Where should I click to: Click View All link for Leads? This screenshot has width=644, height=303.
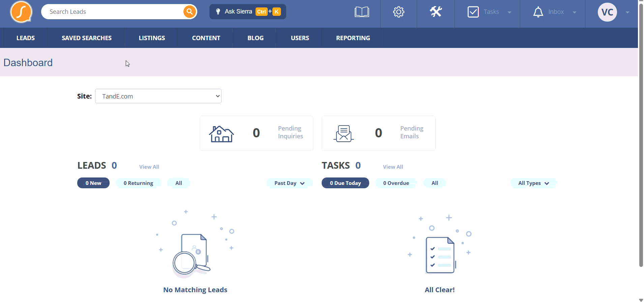149,167
